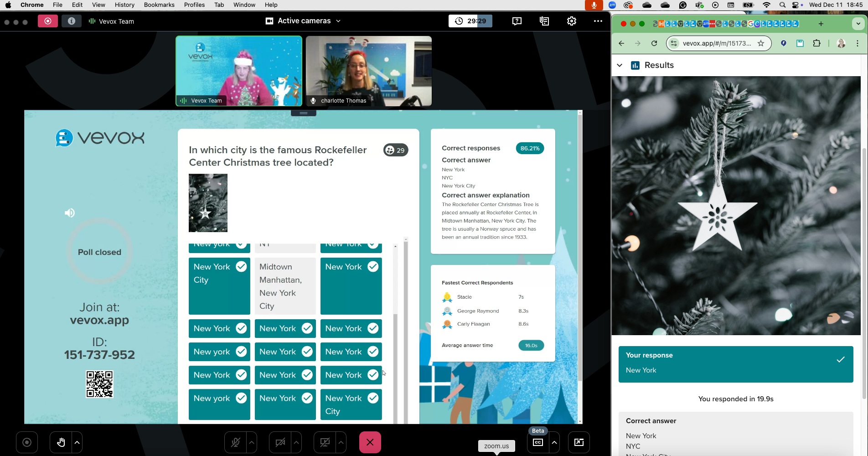Pop out shared content window button

pyautogui.click(x=579, y=442)
